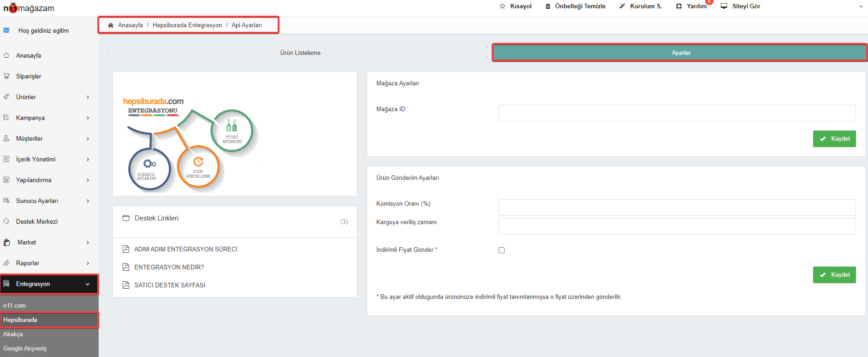868x357 pixels.
Task: Click the Destek Linkleri heading
Action: tap(156, 218)
